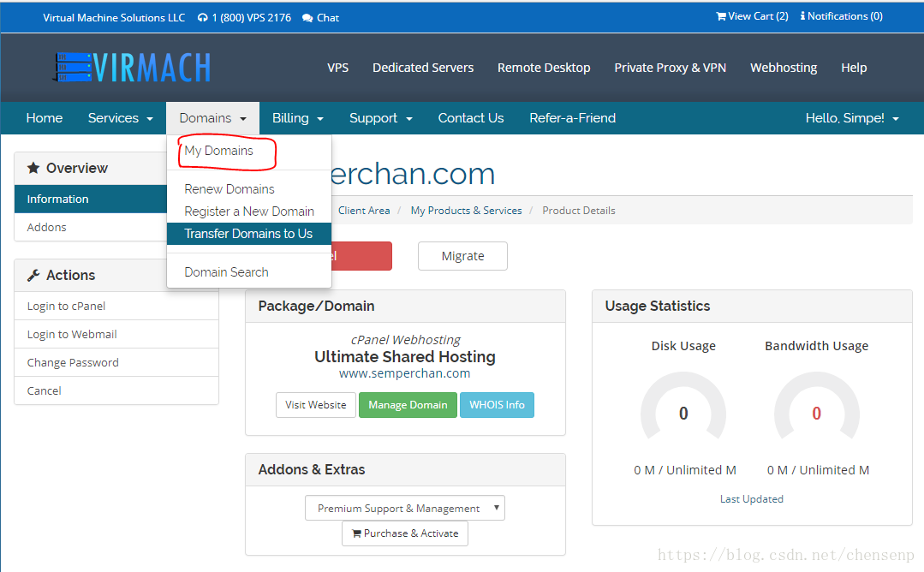The image size is (924, 572).
Task: Click Cancel in Actions panel
Action: coord(116,390)
